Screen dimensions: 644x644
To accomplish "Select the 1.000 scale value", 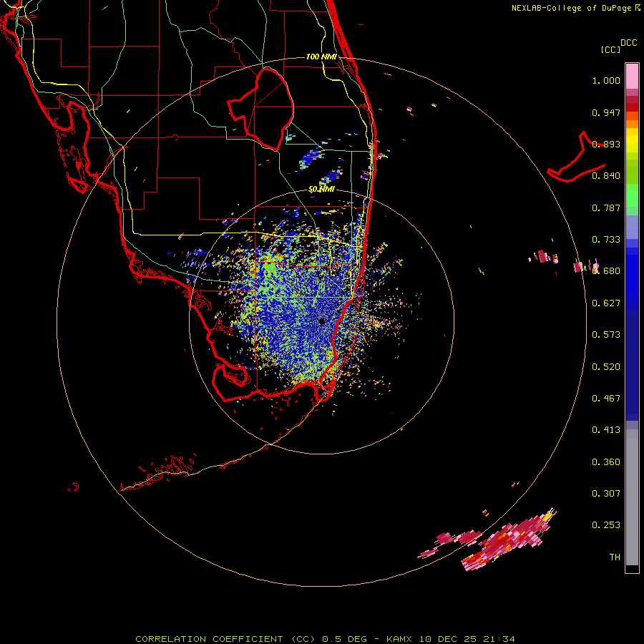I will point(606,80).
